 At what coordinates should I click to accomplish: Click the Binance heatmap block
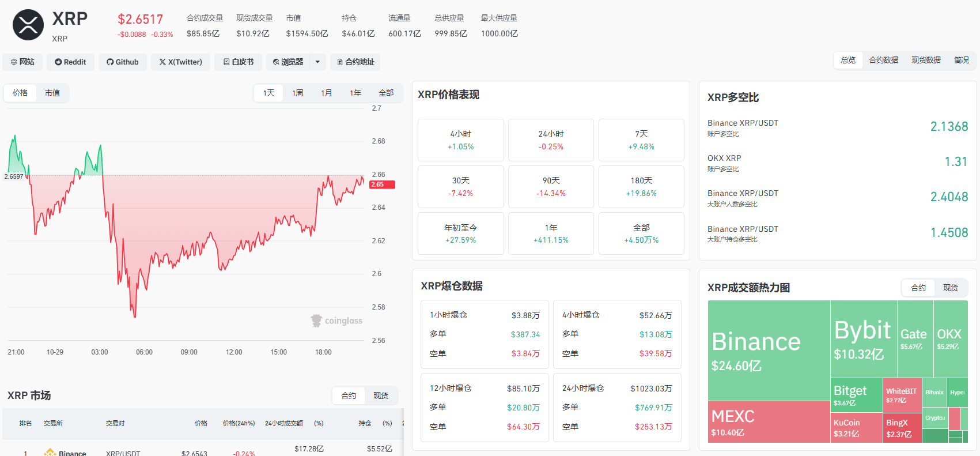(x=769, y=351)
